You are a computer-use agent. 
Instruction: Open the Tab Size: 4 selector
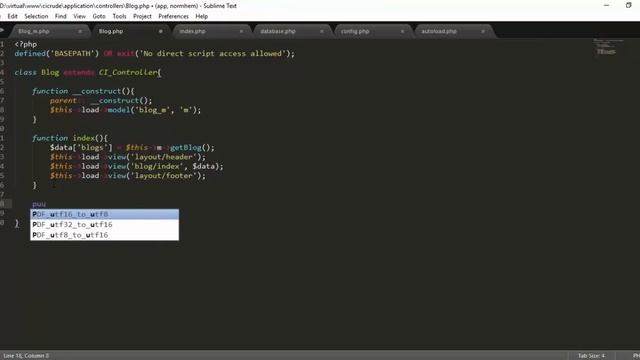click(x=591, y=356)
